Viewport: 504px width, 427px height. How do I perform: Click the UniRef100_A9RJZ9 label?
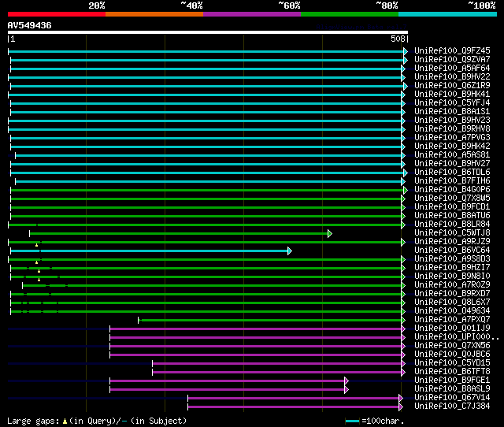tap(452, 242)
